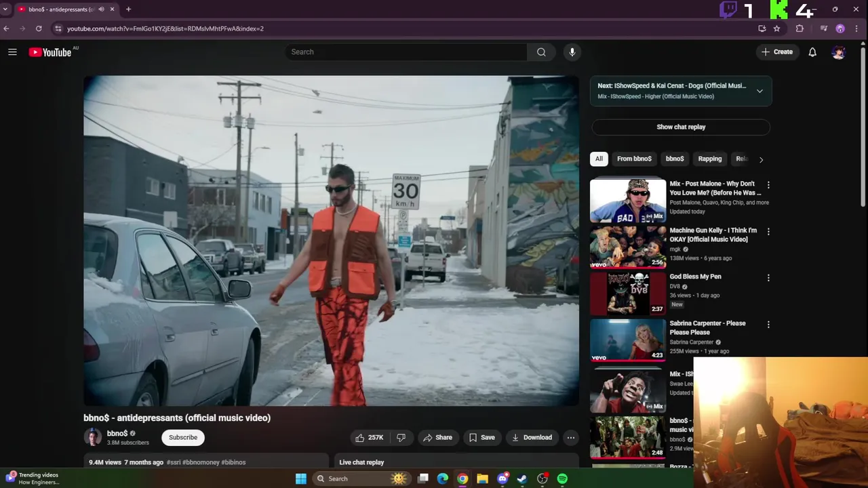Go back using Chrome back arrow
Viewport: 868px width, 488px height.
[6, 28]
